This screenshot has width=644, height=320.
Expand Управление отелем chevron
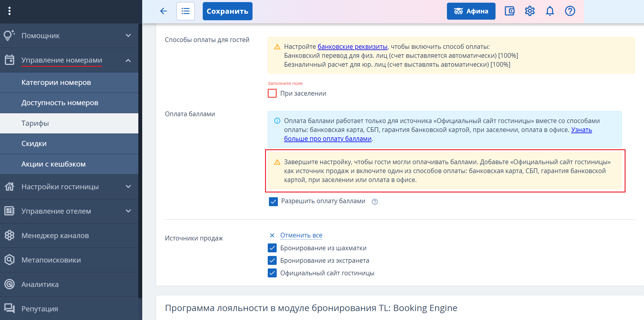click(129, 211)
